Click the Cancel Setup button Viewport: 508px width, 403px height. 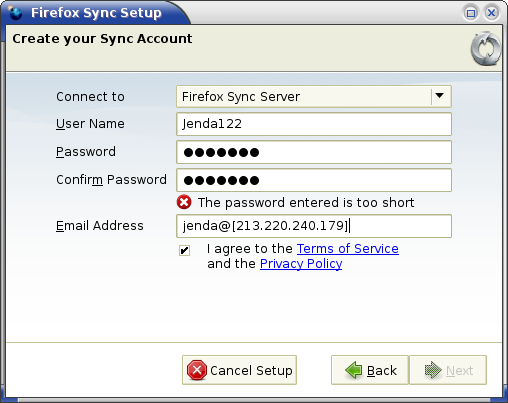coord(239,370)
